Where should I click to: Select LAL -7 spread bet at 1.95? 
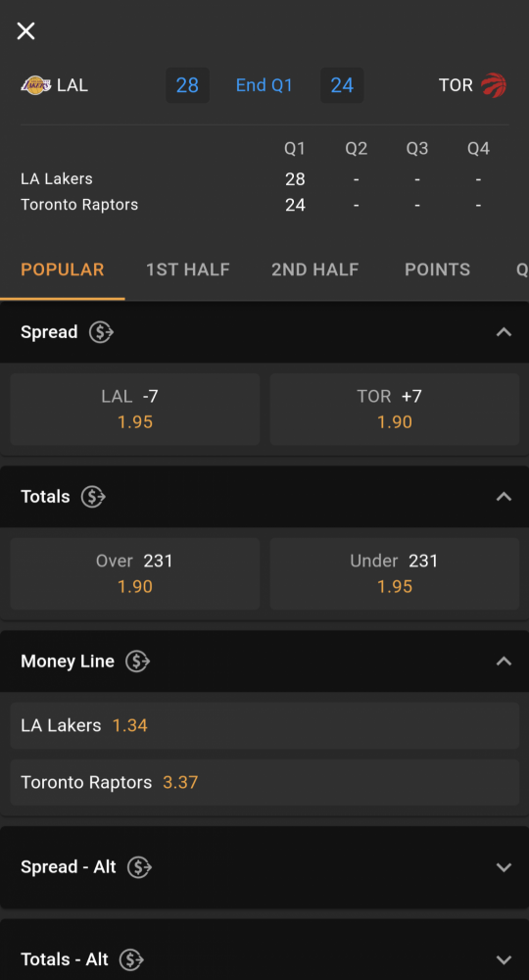point(135,409)
